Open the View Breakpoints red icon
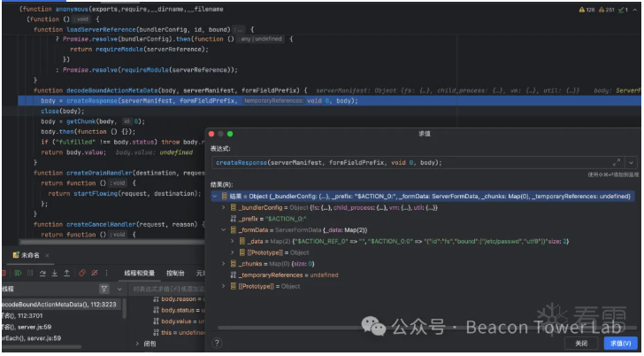Image resolution: width=644 pixels, height=356 pixels. coord(82,273)
